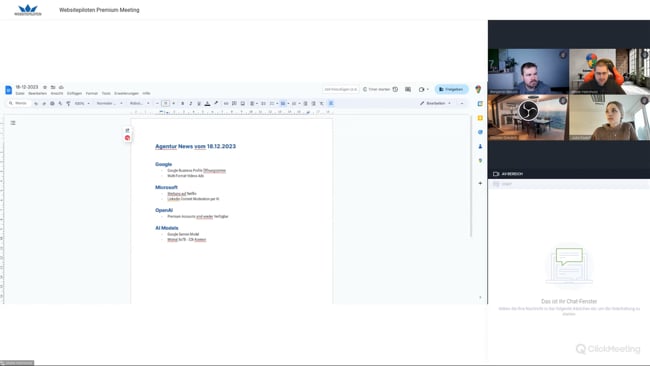Open the font family dropdown

[139, 103]
